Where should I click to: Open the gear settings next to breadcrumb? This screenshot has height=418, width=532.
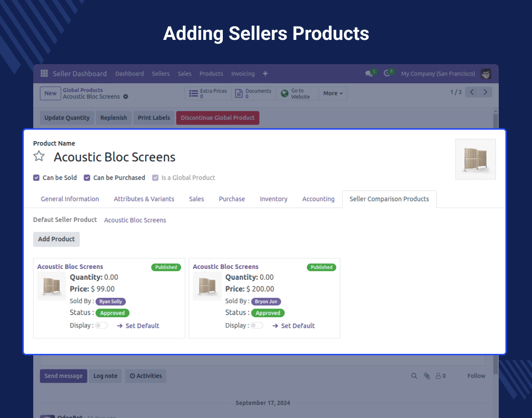(125, 97)
